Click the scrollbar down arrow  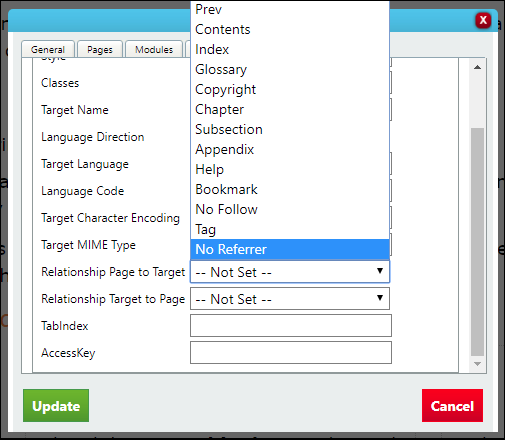coord(477,364)
